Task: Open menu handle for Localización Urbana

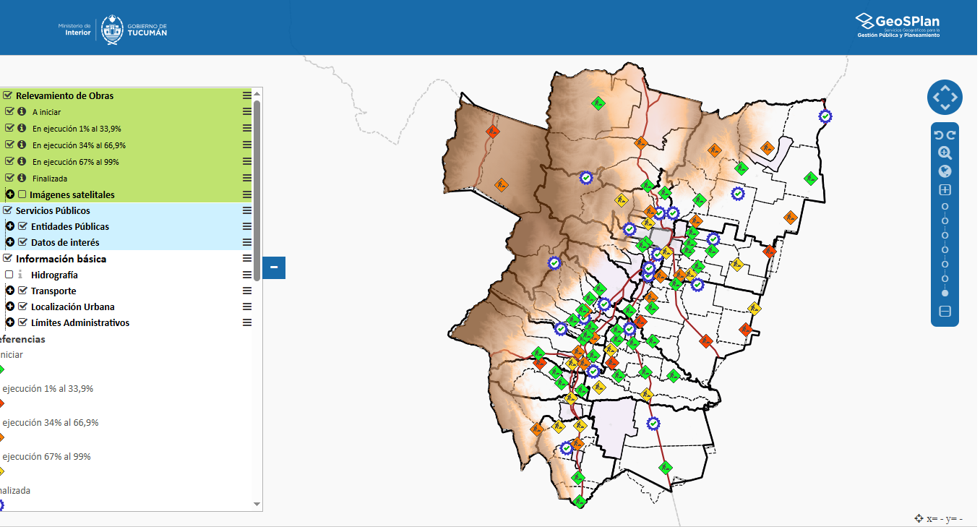Action: pyautogui.click(x=247, y=307)
